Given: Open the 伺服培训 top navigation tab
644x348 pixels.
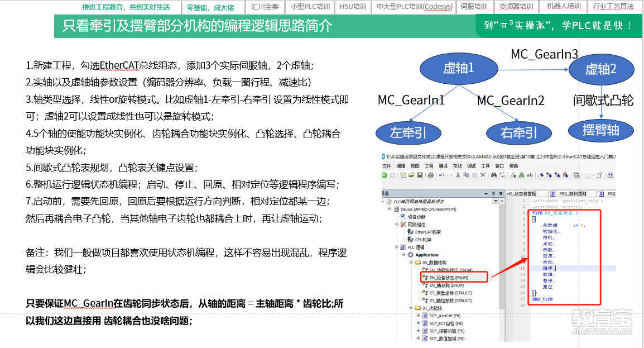Looking at the screenshot, I should [x=474, y=7].
